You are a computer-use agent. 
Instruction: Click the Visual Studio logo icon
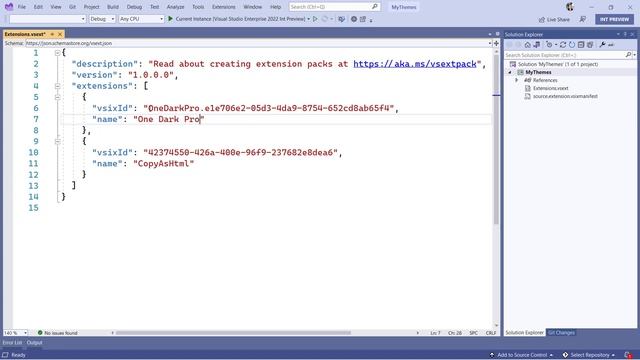point(9,7)
